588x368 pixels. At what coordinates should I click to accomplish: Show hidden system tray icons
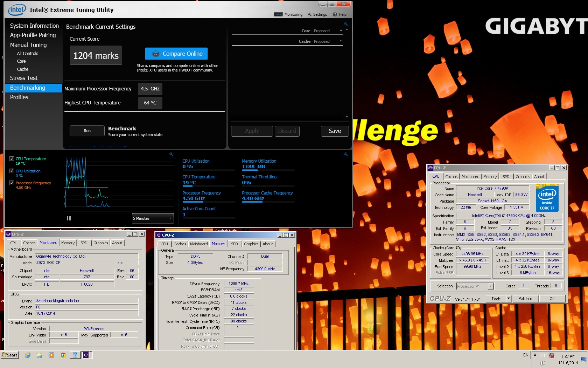coord(535,355)
